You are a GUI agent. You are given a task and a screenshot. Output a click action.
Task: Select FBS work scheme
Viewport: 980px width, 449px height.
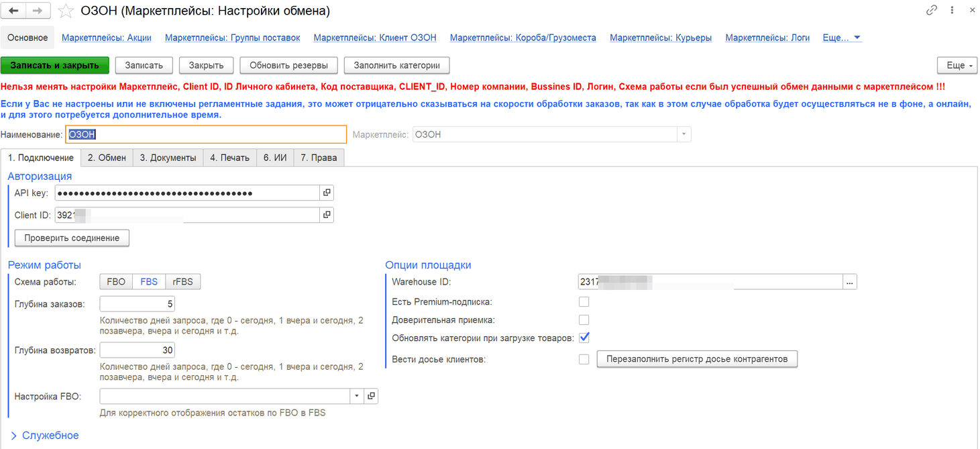pos(149,282)
